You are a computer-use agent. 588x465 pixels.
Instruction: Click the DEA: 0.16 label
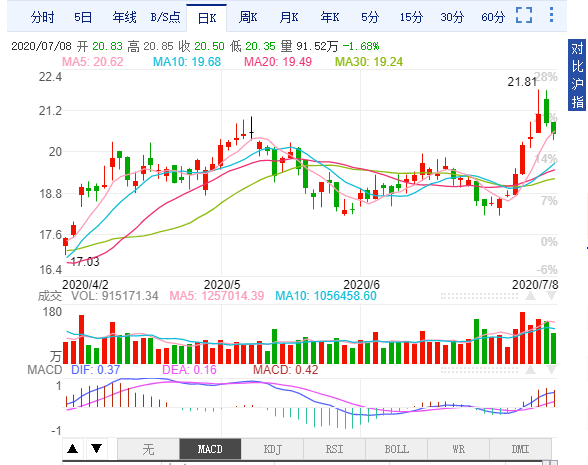[189, 370]
